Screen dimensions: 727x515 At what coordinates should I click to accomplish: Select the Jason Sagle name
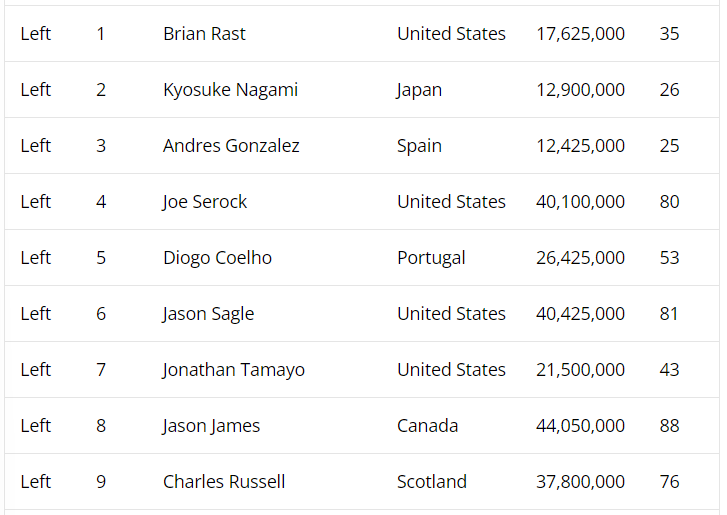click(x=208, y=314)
